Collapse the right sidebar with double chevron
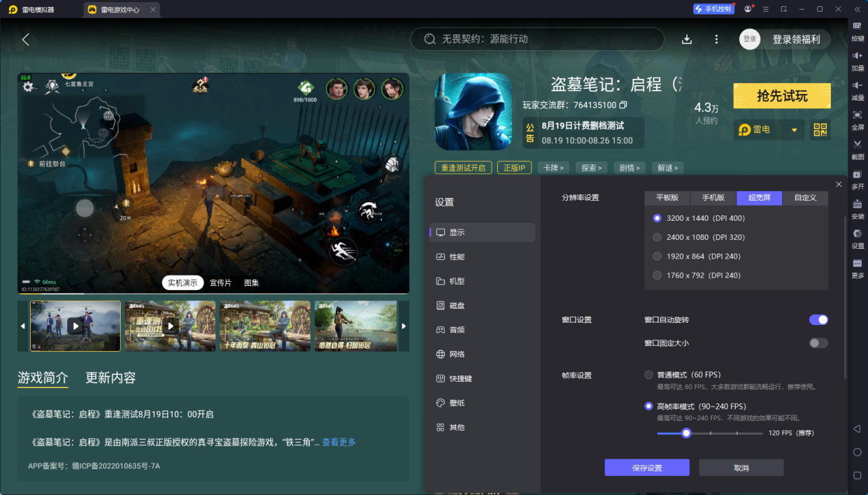868x495 pixels. tap(857, 9)
